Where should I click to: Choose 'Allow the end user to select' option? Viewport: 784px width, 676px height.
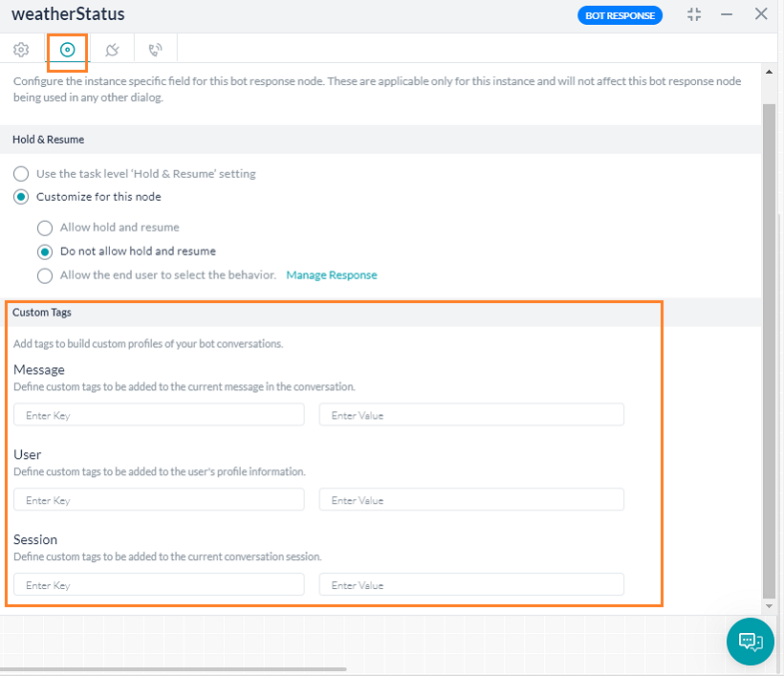[45, 275]
